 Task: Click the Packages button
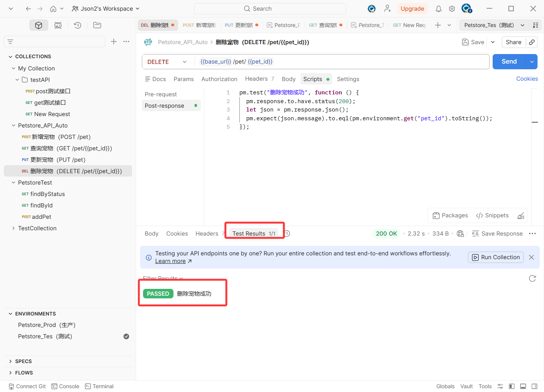(450, 215)
